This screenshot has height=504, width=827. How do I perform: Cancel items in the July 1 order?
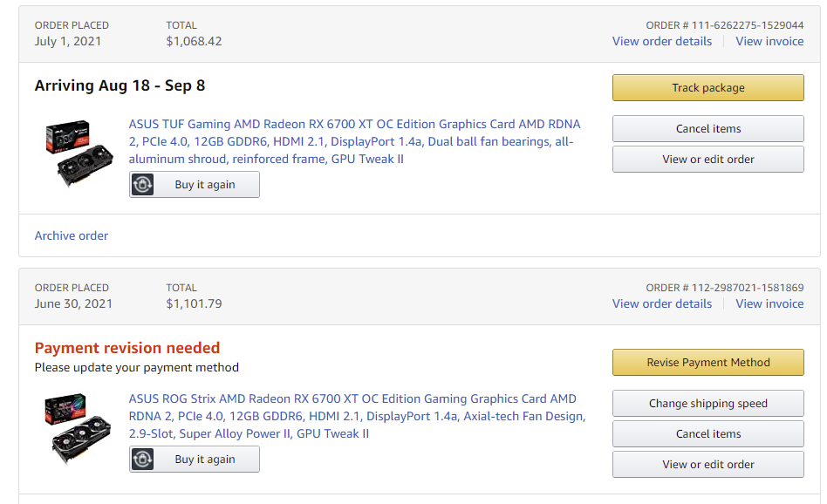click(707, 129)
